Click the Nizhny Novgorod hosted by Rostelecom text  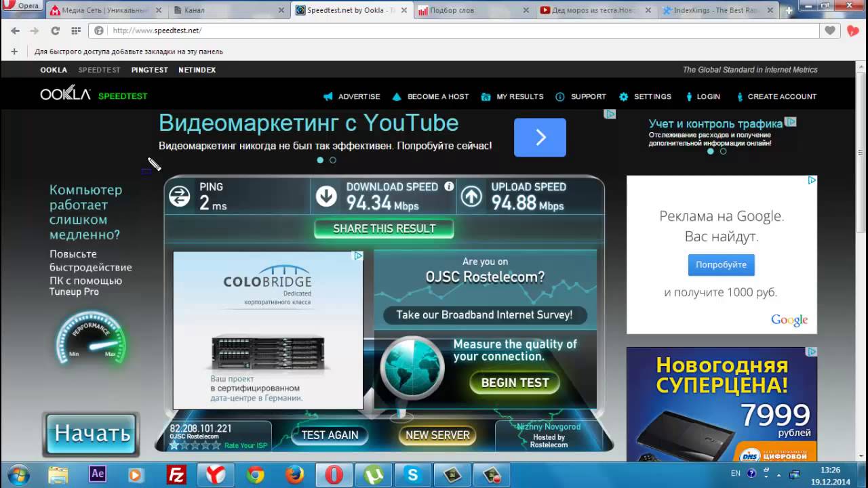pos(549,436)
